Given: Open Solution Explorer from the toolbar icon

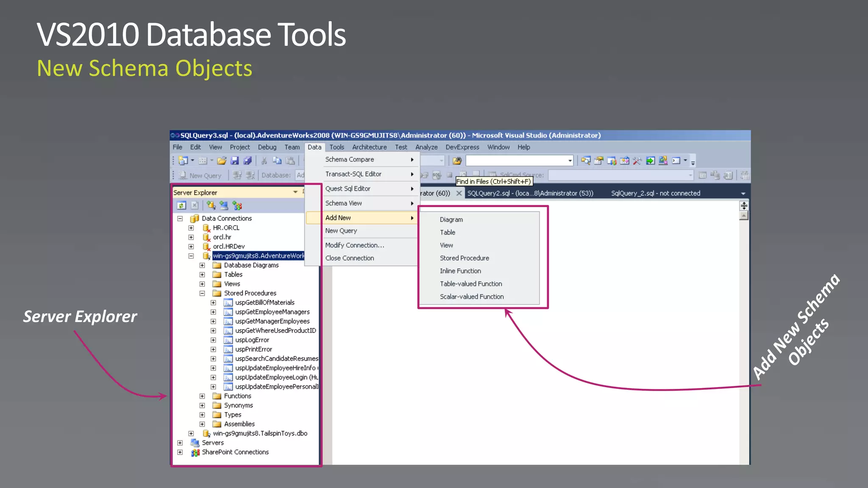Looking at the screenshot, I should 586,161.
